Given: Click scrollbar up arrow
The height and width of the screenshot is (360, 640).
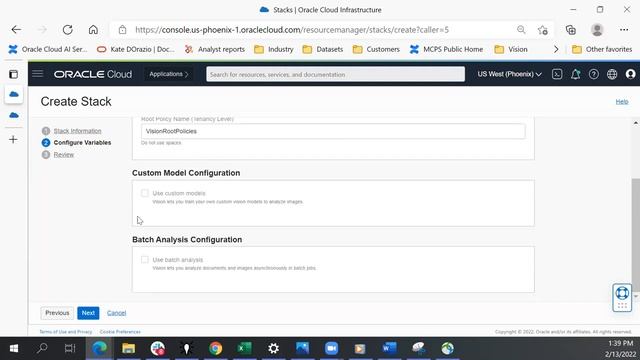Looking at the screenshot, I should pyautogui.click(x=636, y=123).
